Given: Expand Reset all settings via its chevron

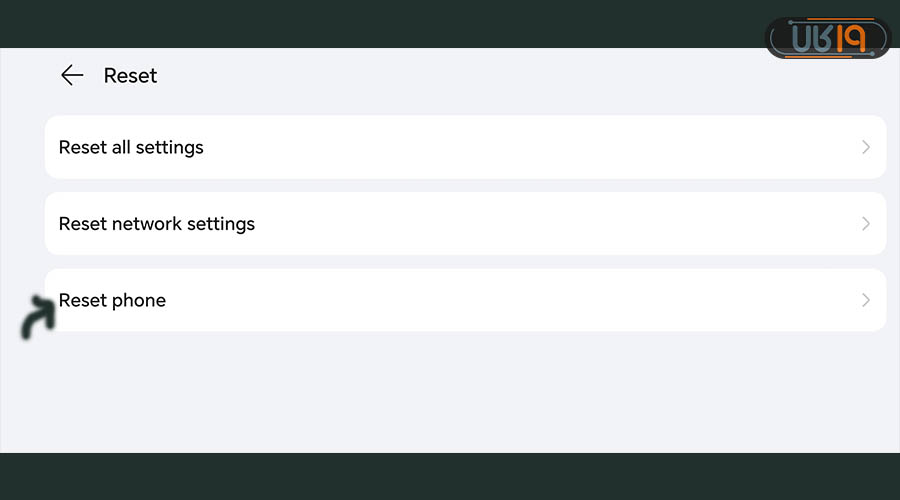Looking at the screenshot, I should pos(865,147).
